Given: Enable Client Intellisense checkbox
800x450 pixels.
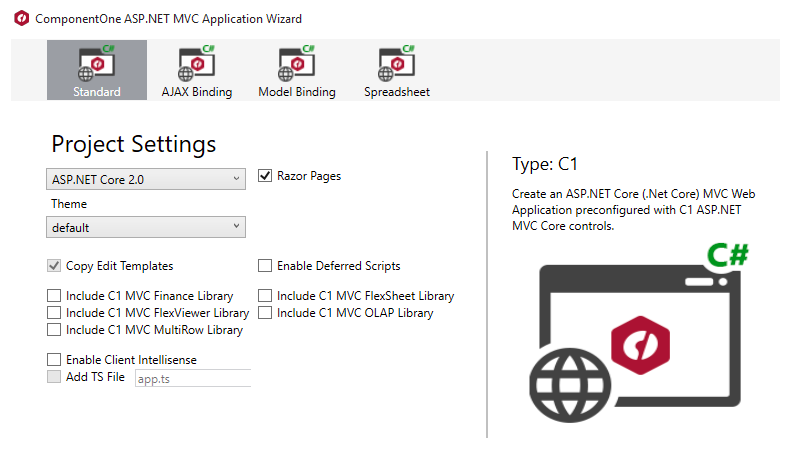Looking at the screenshot, I should tap(54, 359).
